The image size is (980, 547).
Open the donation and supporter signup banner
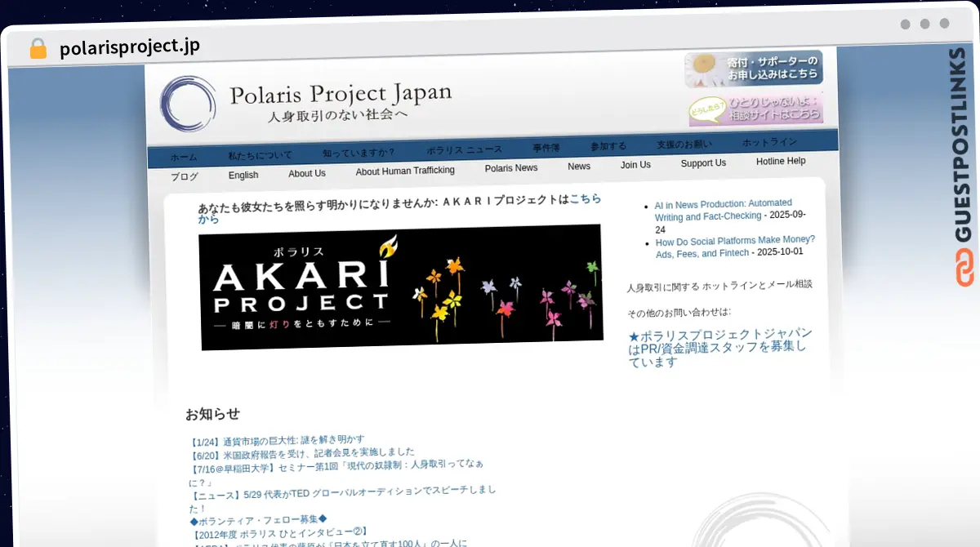(x=753, y=69)
